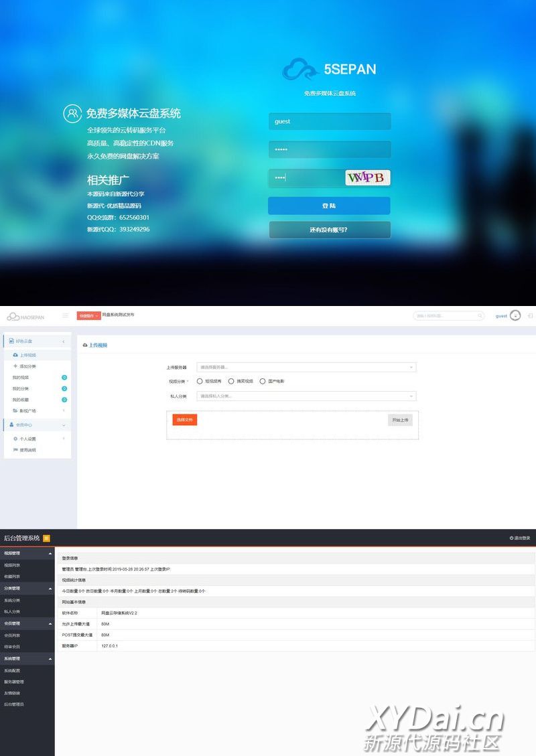
Task: Click the guest avatar icon
Action: pos(515,315)
